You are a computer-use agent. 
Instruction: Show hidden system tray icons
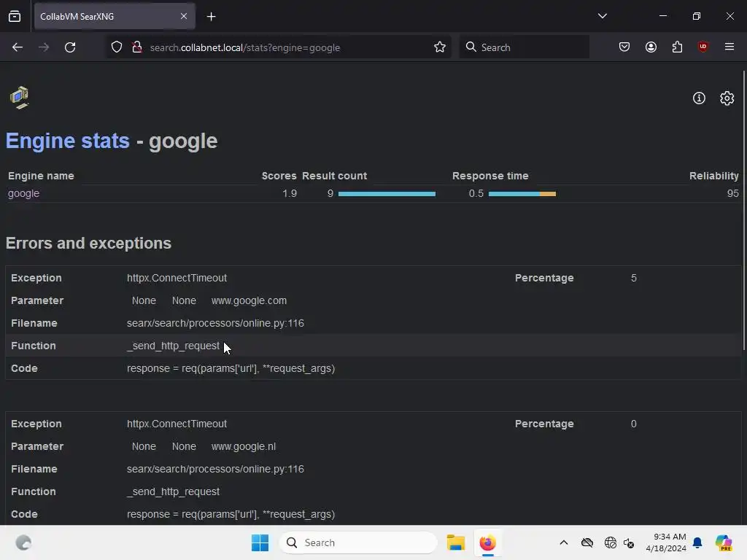(x=564, y=542)
